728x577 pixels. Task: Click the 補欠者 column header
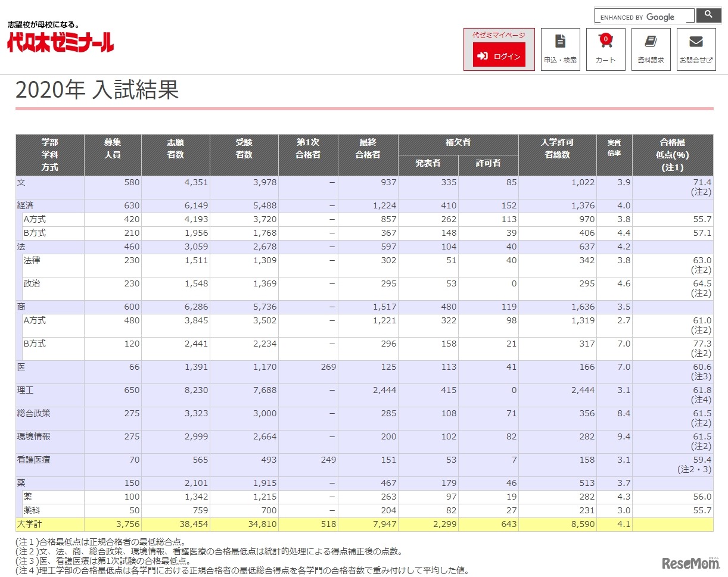tap(458, 142)
